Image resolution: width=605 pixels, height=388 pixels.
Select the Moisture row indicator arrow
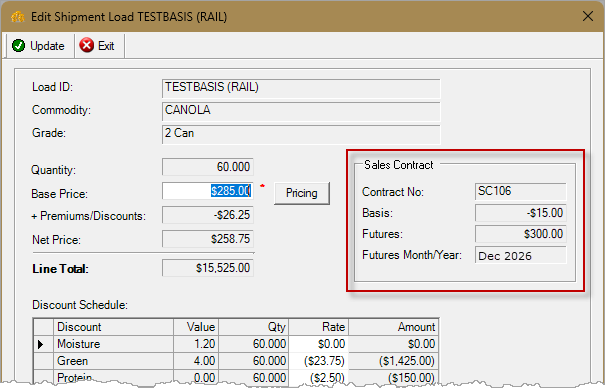click(x=41, y=344)
